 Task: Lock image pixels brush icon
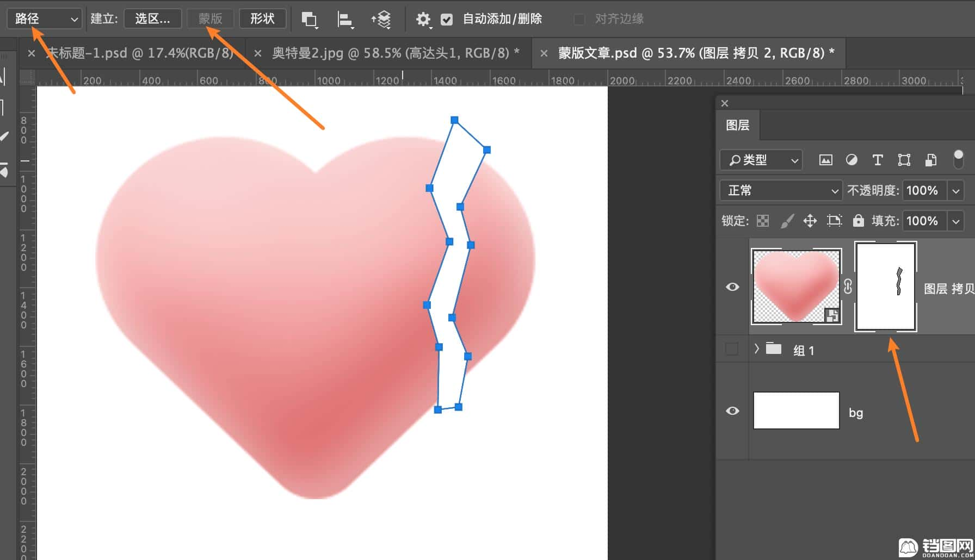(x=787, y=221)
